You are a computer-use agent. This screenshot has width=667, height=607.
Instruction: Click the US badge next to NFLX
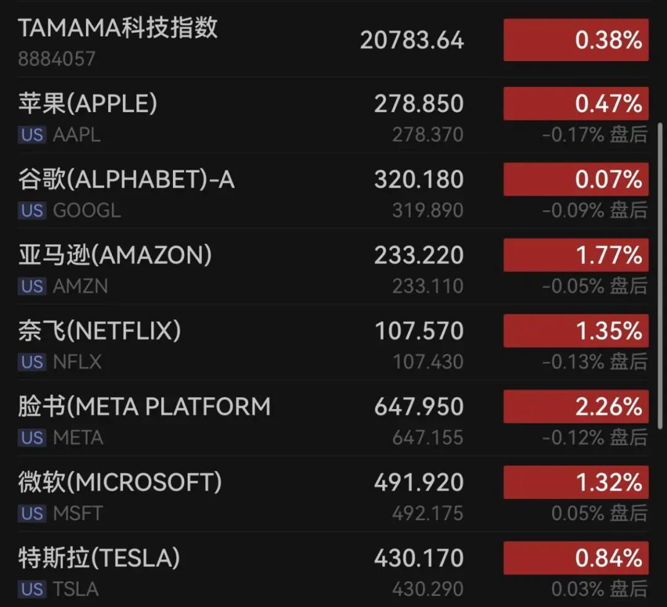(x=31, y=362)
